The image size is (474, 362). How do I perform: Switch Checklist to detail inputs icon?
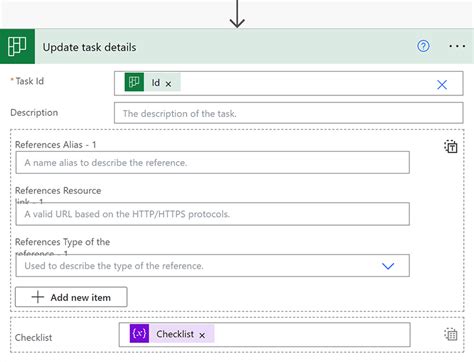coord(451,335)
